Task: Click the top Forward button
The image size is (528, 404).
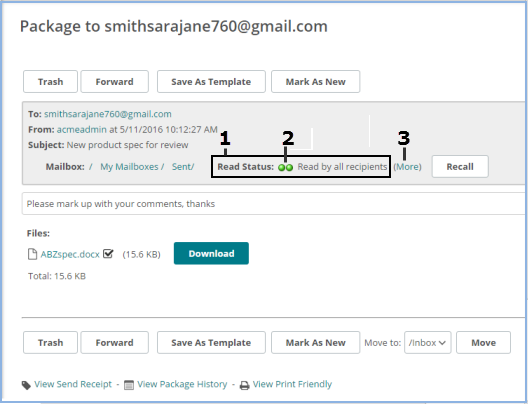Action: (114, 81)
